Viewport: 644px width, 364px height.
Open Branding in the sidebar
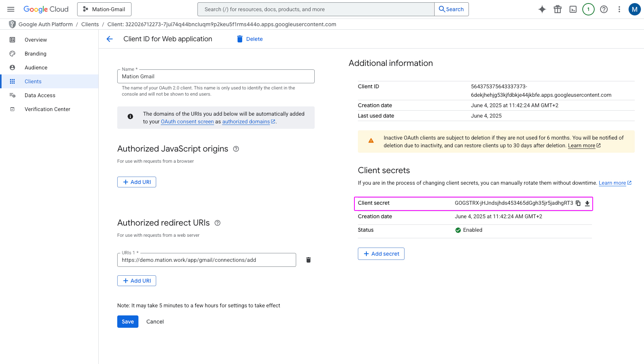(49, 54)
